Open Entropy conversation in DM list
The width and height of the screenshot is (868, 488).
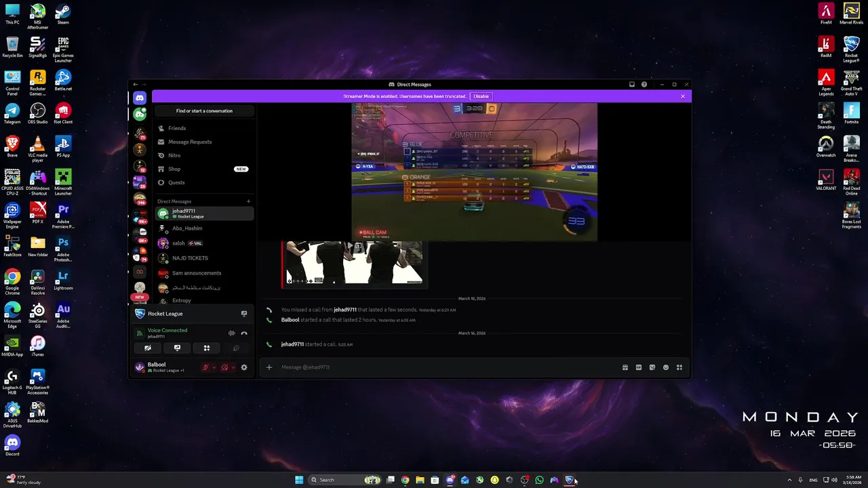(204, 300)
